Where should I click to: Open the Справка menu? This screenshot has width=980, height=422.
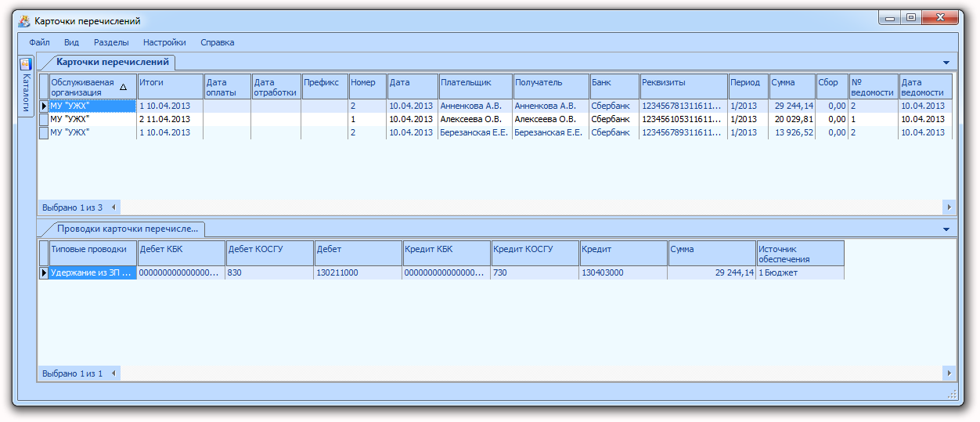[x=218, y=43]
